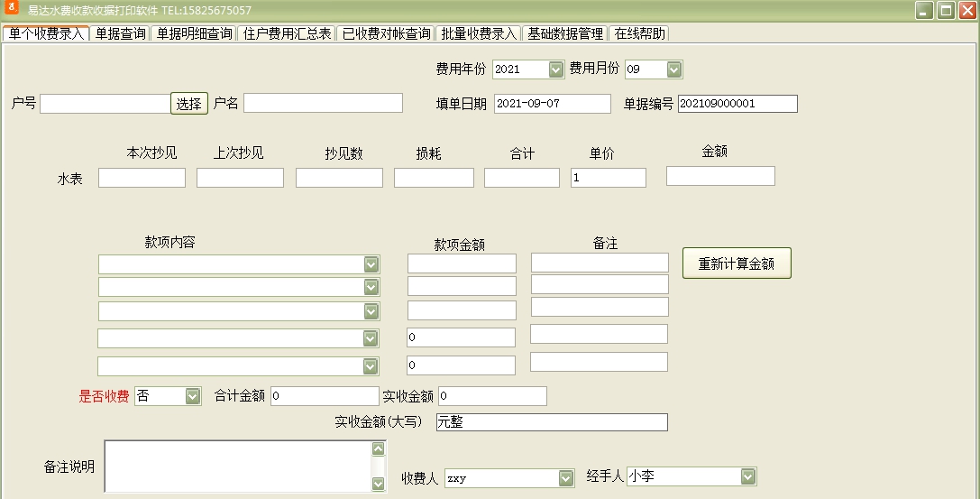This screenshot has height=499, width=980.
Task: Expand the second 款项内容 dropdown
Action: pos(371,287)
